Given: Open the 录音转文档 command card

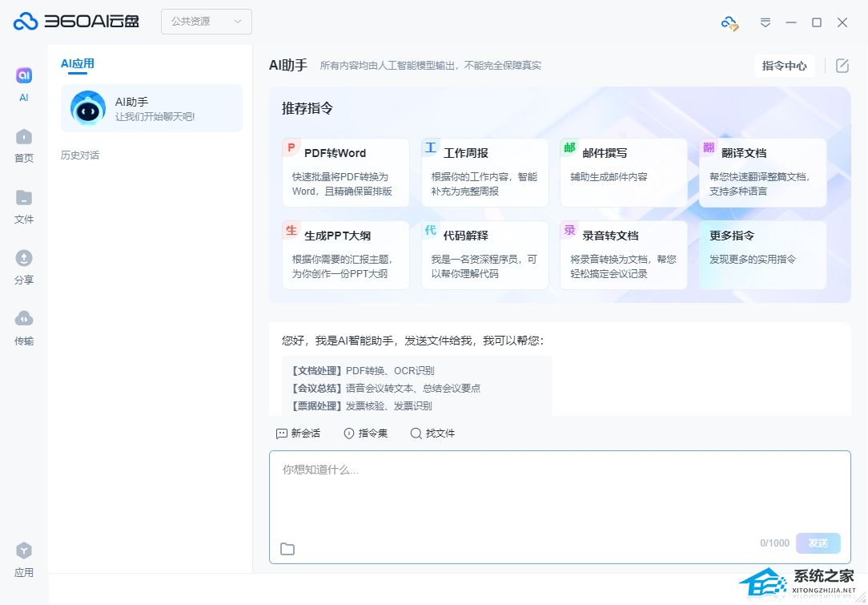Looking at the screenshot, I should click(624, 256).
